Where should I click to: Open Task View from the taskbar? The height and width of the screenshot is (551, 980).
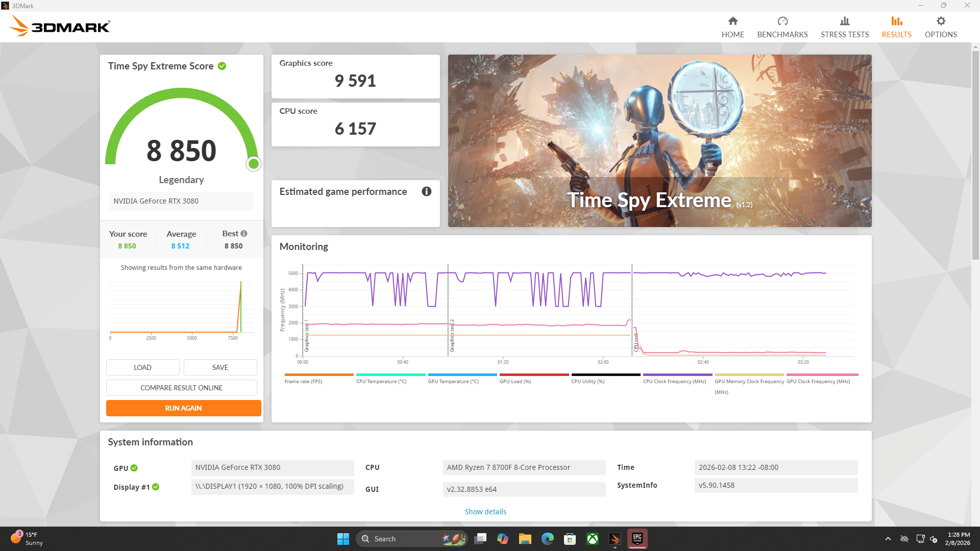coord(480,539)
